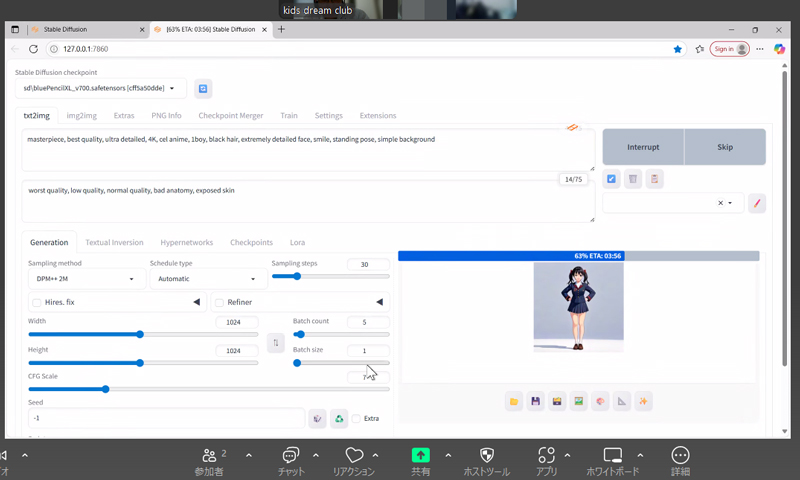Expand Zoom chat options caret
The height and width of the screenshot is (480, 800).
pos(316,455)
